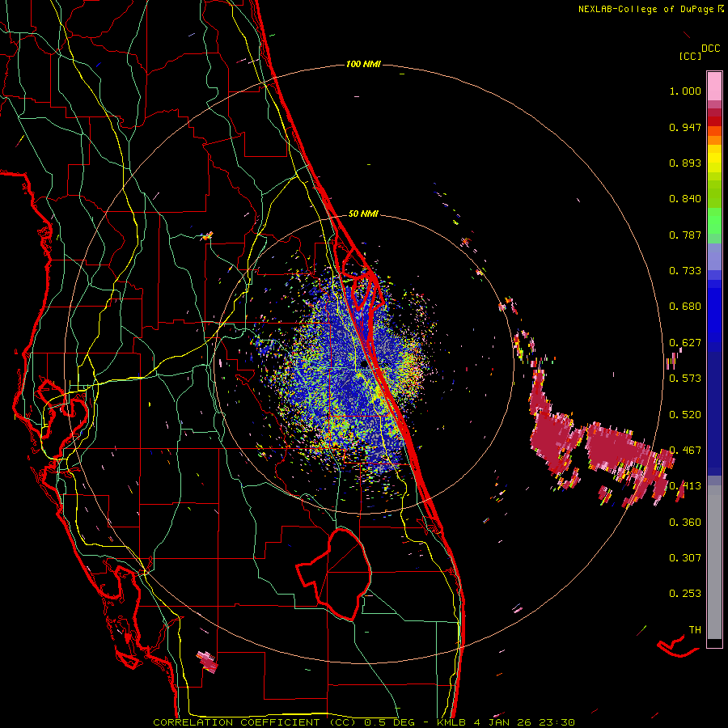Select the 0.307 scale value
The width and height of the screenshot is (728, 728).
685,558
